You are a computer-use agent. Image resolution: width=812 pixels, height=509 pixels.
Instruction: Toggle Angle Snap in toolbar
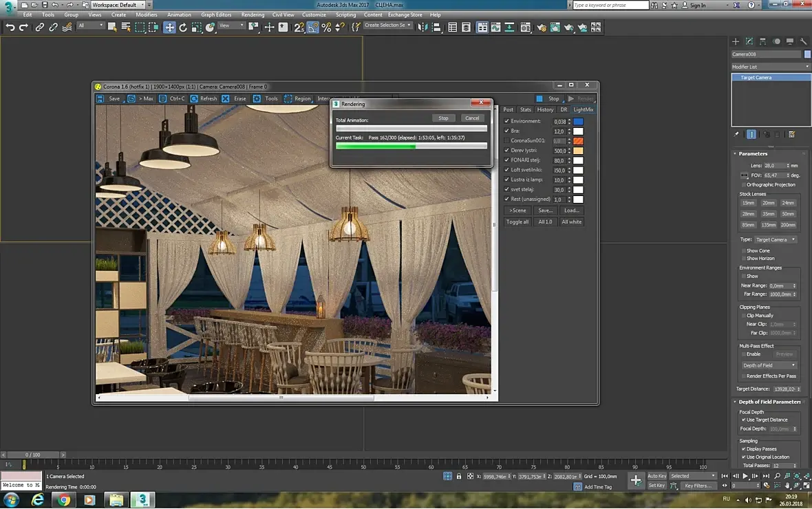pyautogui.click(x=313, y=28)
